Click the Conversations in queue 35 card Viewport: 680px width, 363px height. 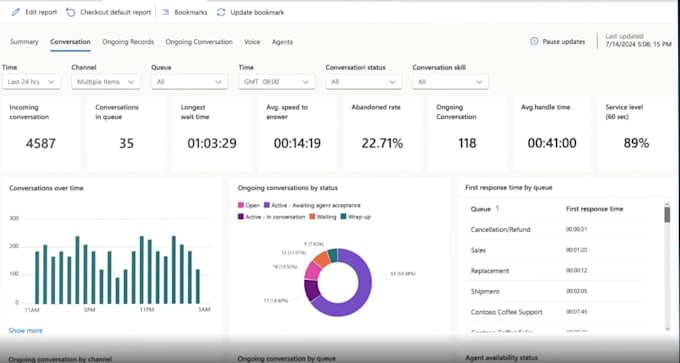point(126,134)
